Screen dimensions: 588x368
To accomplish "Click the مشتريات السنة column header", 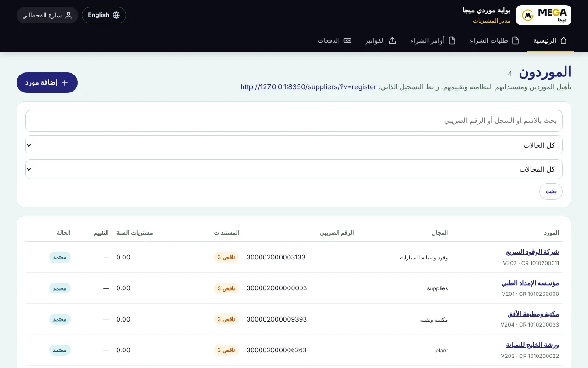I will pos(134,233).
